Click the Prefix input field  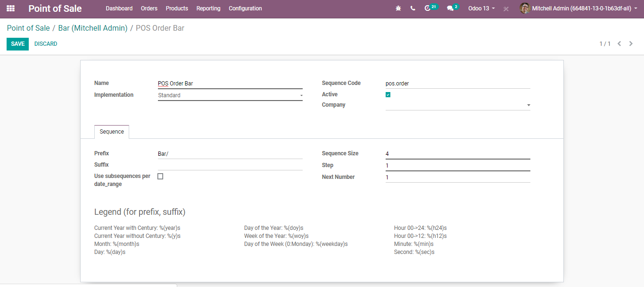coord(230,154)
